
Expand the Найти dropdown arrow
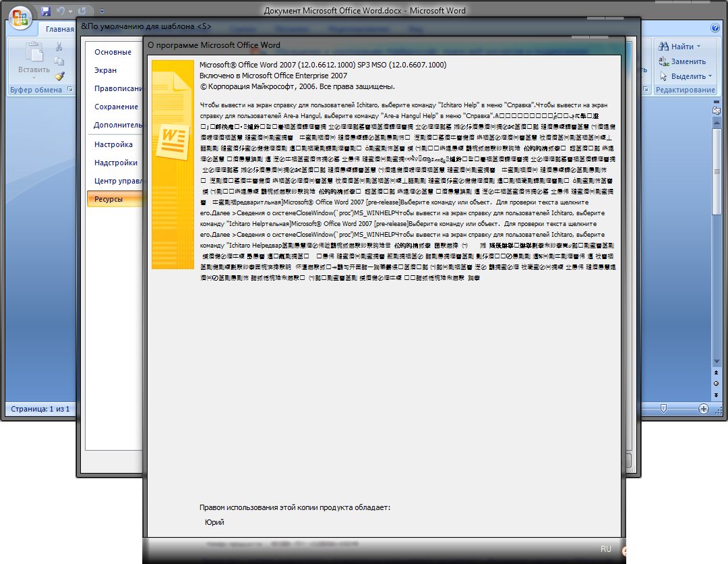[699, 47]
